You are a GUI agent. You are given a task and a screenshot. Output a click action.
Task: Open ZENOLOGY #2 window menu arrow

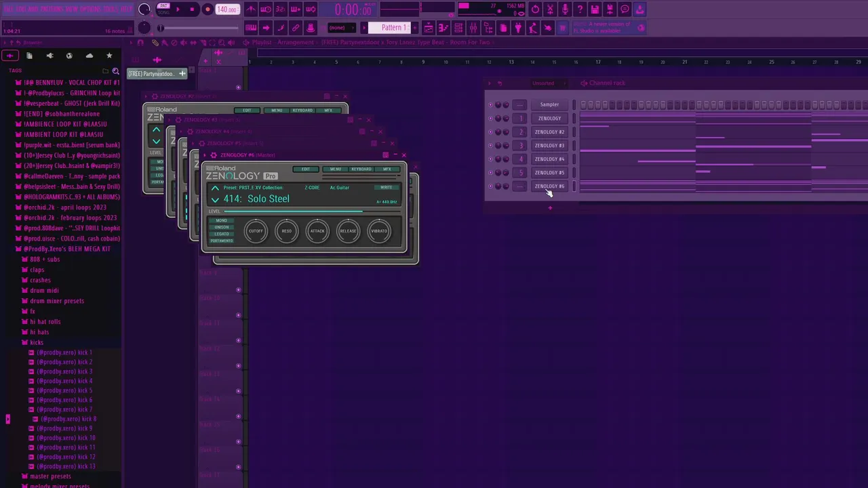(x=146, y=96)
